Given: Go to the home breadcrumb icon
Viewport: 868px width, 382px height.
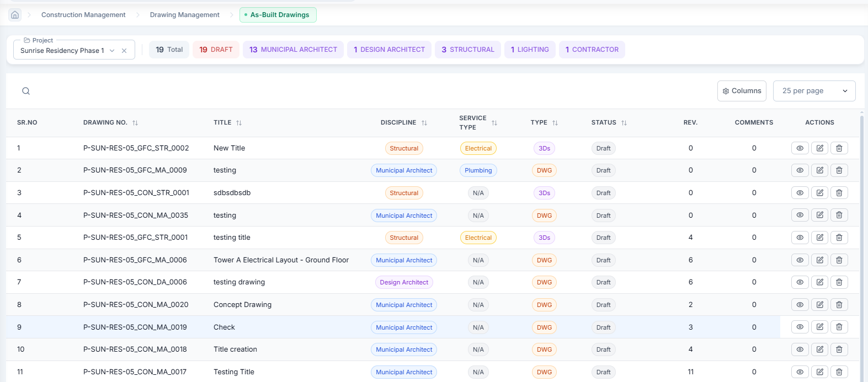Looking at the screenshot, I should 15,15.
